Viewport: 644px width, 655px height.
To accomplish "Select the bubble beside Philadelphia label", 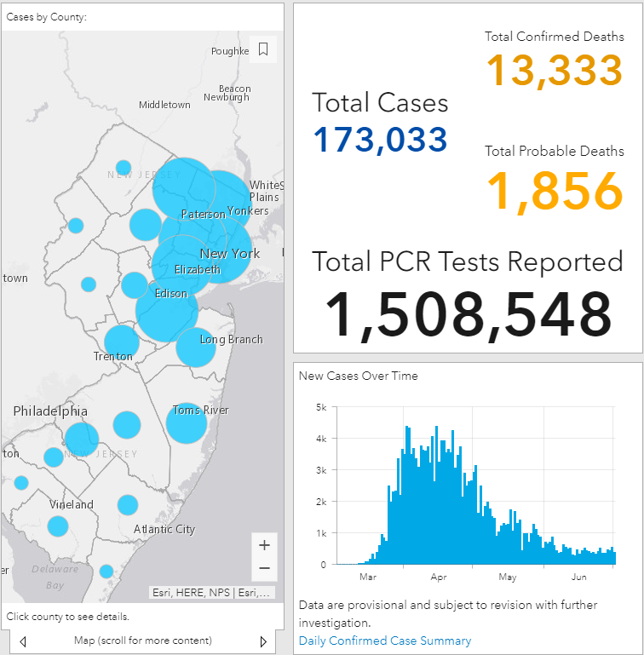I will [82, 439].
